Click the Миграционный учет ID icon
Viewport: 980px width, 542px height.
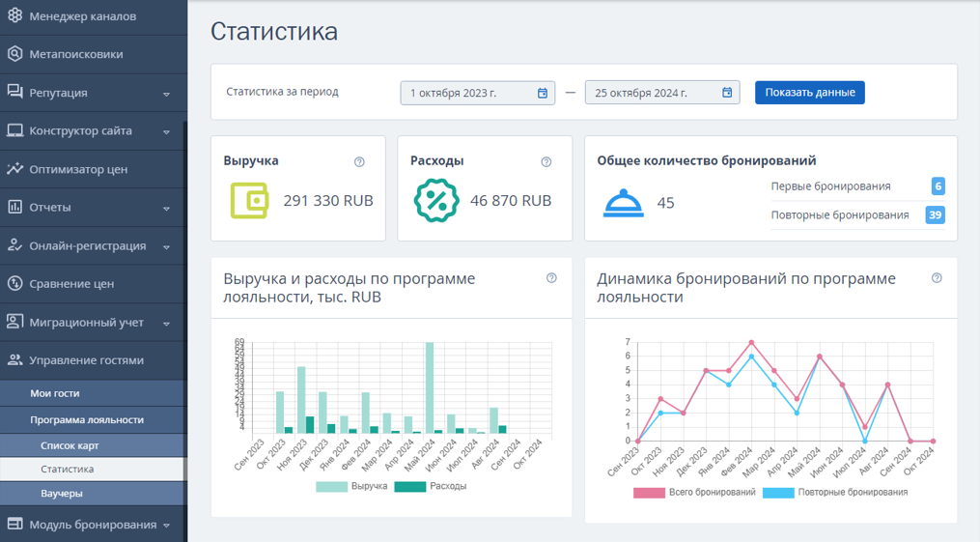14,322
